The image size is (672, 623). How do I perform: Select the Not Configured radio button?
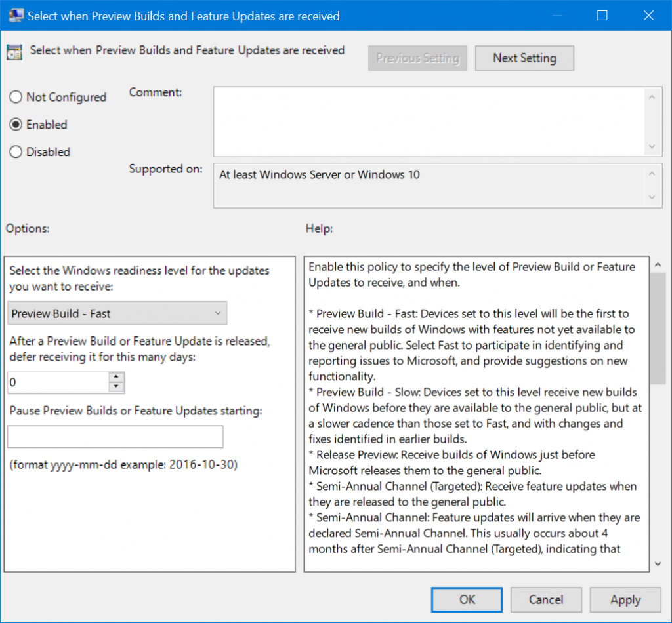[x=14, y=97]
